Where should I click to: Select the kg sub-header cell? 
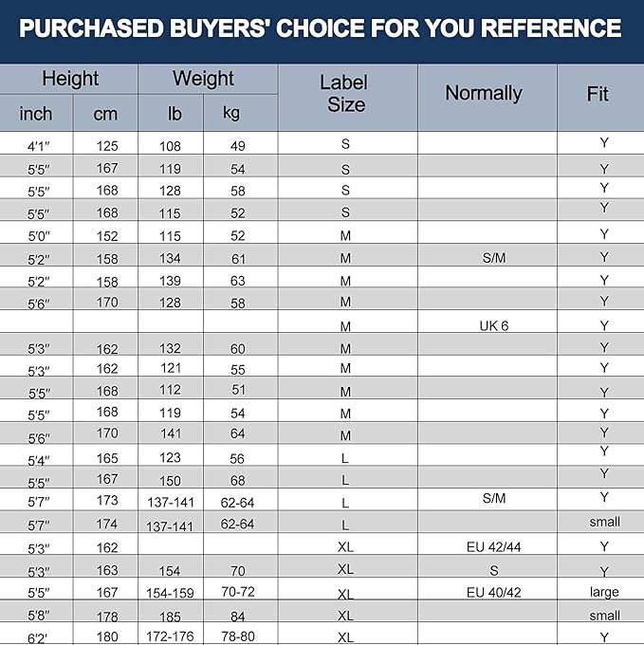241,113
